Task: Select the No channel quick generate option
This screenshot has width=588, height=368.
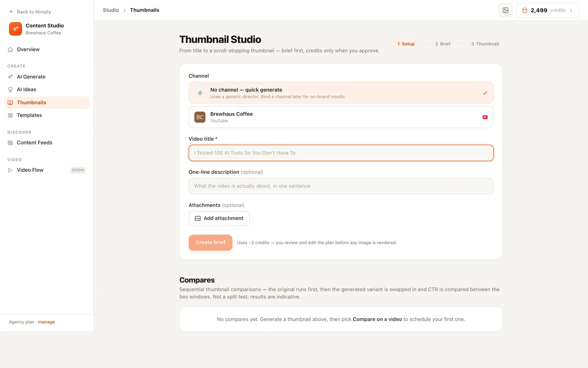Action: click(x=341, y=93)
